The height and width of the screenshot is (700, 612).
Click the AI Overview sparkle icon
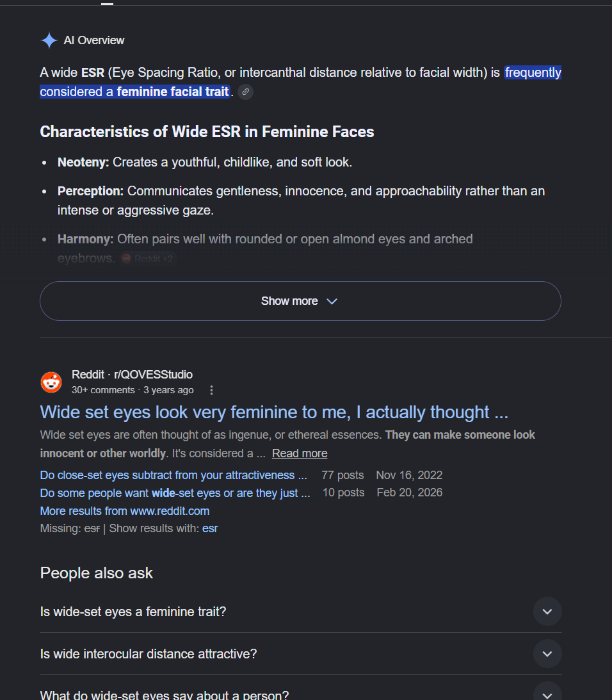coord(49,40)
